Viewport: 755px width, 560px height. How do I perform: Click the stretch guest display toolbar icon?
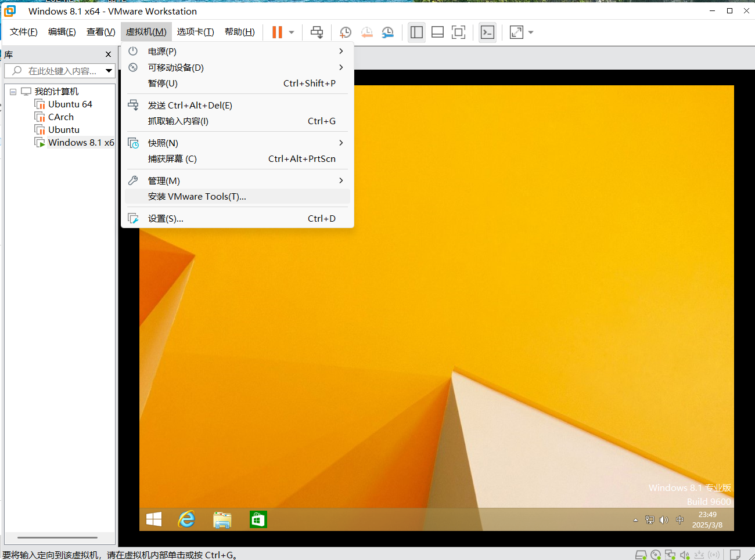[516, 32]
